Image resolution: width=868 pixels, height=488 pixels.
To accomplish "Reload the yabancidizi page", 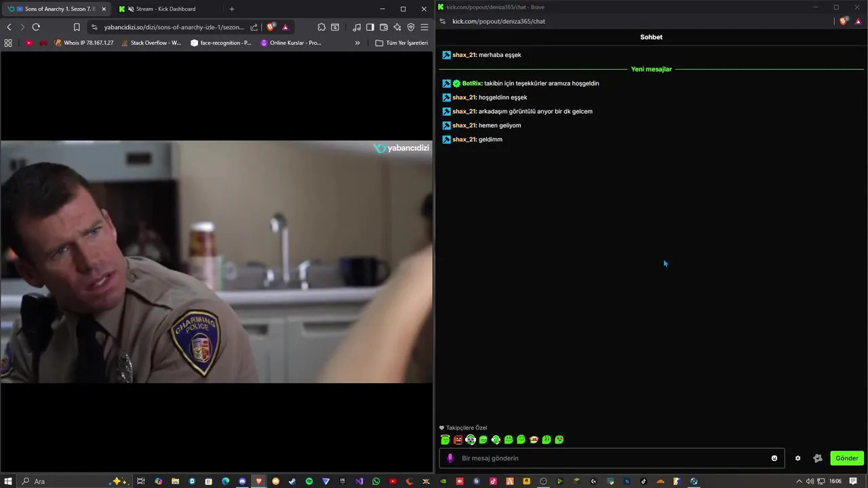I will point(36,27).
